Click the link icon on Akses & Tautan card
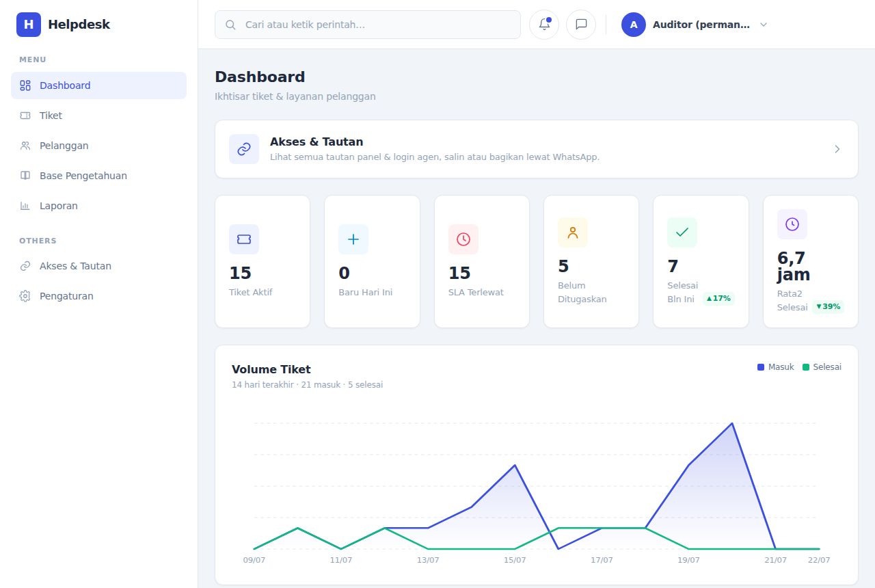 click(x=244, y=149)
